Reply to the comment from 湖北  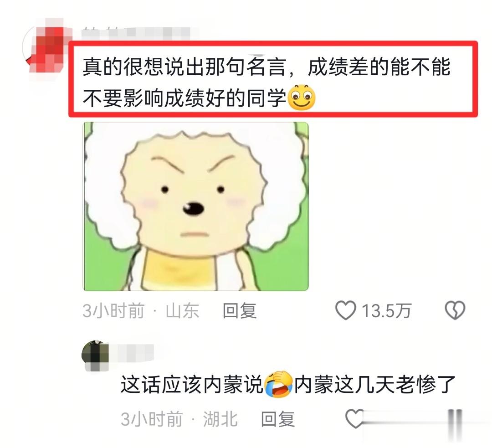(x=278, y=419)
